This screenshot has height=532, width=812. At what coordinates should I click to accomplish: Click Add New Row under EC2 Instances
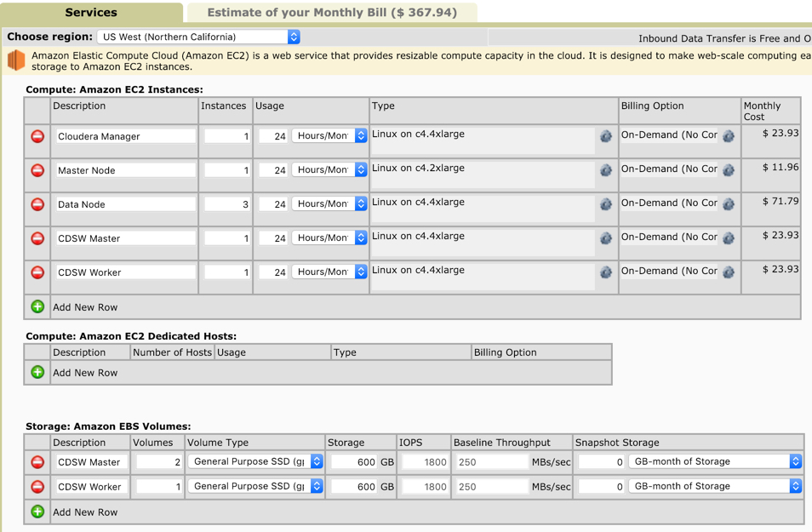coord(85,307)
